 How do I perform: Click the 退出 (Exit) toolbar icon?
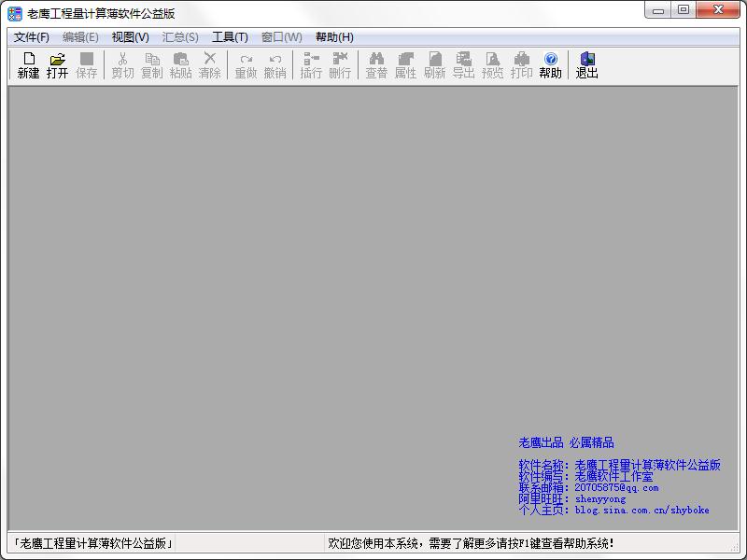click(587, 65)
